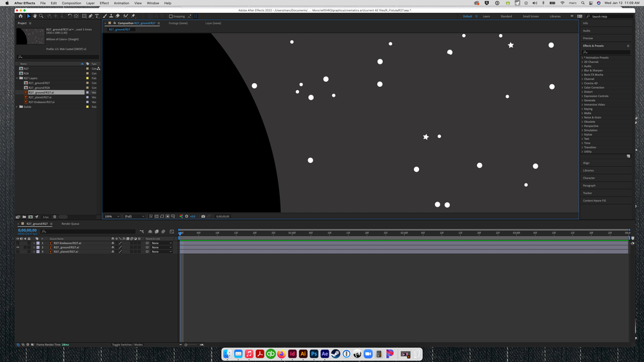644x362 pixels.
Task: Select the Selection arrow tool
Action: point(29,16)
